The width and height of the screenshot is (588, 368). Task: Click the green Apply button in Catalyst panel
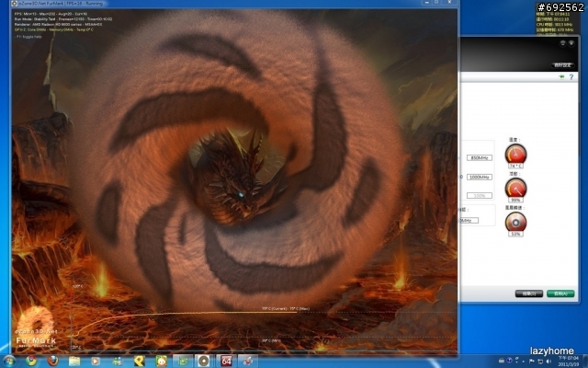point(560,293)
